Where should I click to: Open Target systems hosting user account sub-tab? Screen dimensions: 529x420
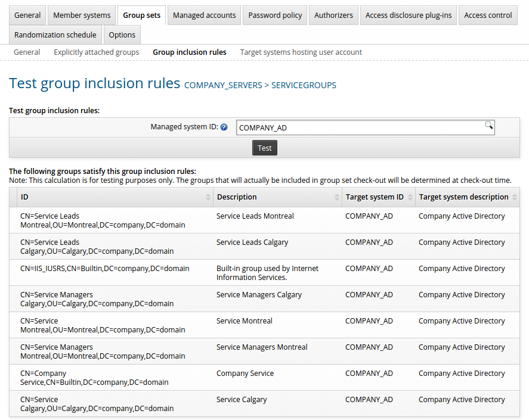[301, 52]
